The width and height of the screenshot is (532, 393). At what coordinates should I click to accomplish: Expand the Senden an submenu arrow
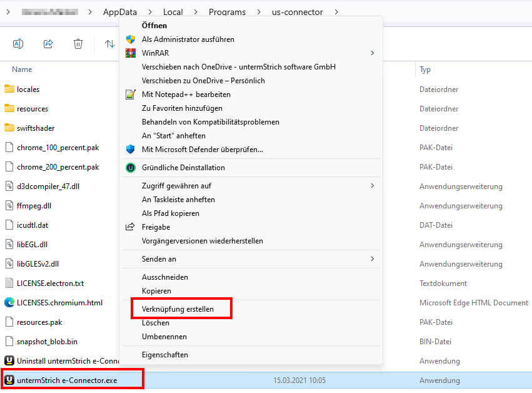372,259
